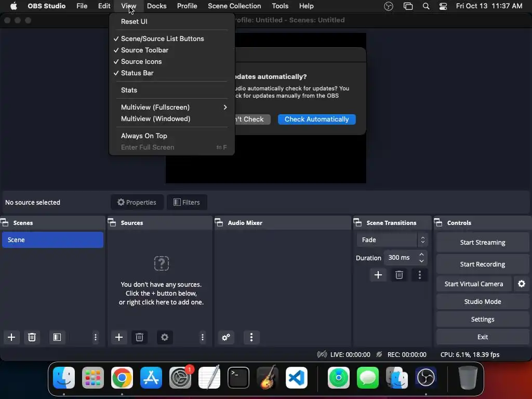Open Visual Studio Code from the dock
The height and width of the screenshot is (399, 532).
[297, 378]
